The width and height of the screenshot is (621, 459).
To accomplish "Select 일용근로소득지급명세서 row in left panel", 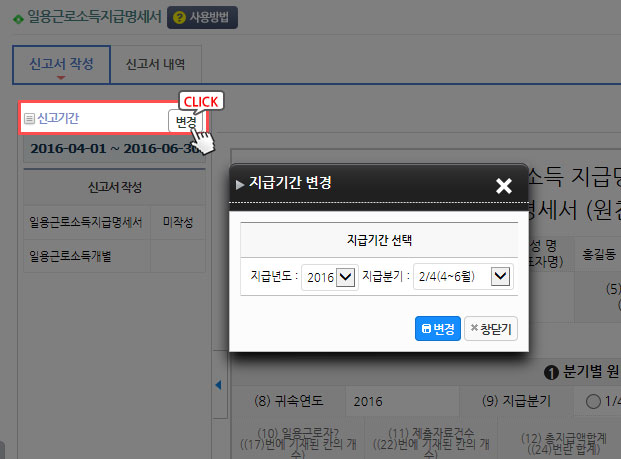I will [x=114, y=222].
